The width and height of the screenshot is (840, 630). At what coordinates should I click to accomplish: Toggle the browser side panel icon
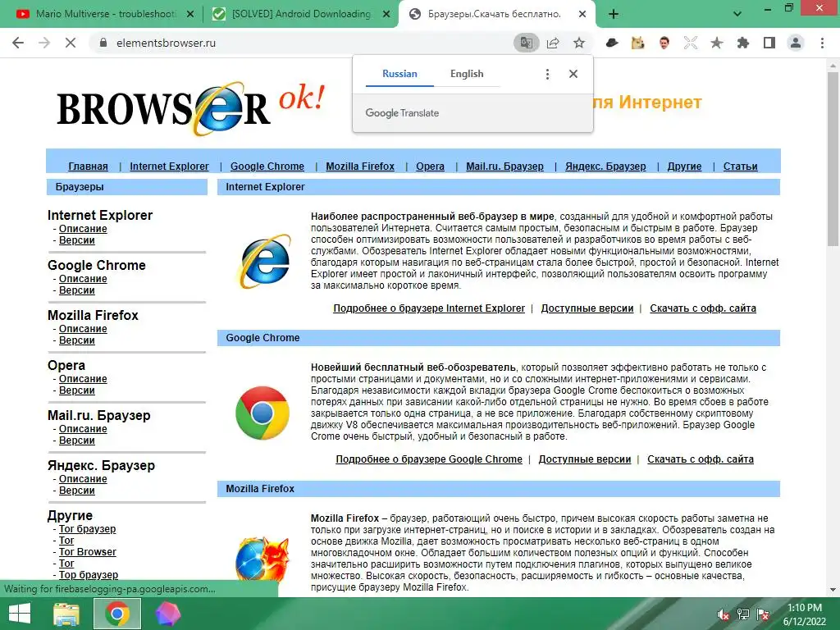(x=769, y=43)
